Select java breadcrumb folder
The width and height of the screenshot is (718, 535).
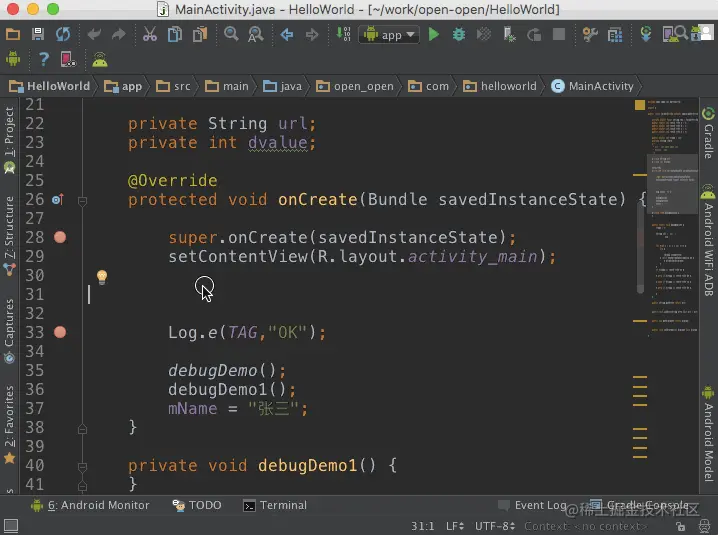click(x=283, y=86)
